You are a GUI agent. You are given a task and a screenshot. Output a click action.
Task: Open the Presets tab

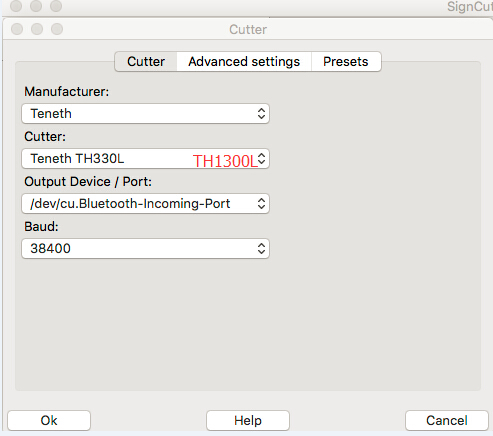coord(346,62)
